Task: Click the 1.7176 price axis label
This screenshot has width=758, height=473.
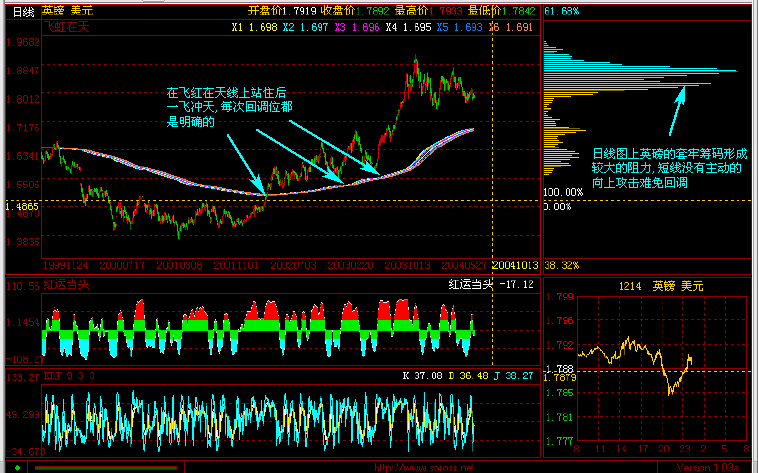Action: (x=23, y=128)
